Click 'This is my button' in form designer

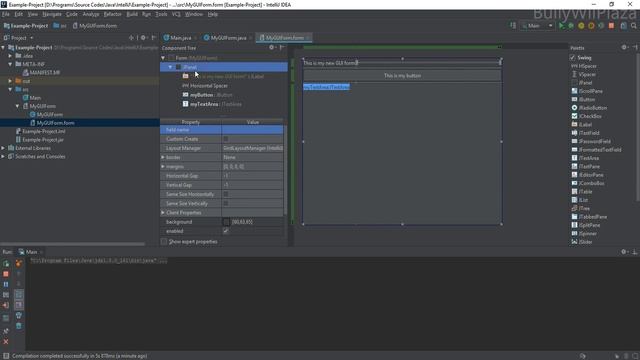(402, 76)
